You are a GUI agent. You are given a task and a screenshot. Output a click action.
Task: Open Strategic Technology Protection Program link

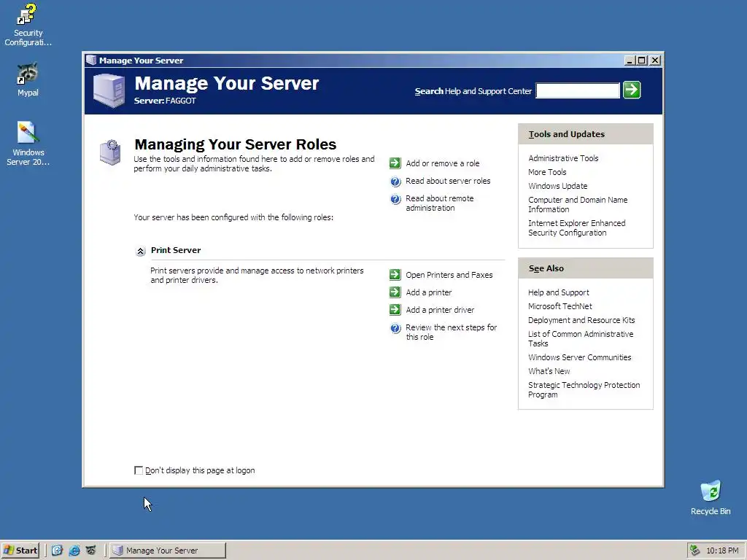click(x=584, y=389)
